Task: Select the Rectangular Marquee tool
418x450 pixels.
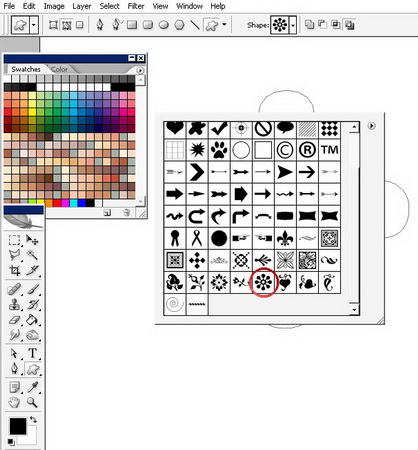Action: point(14,240)
